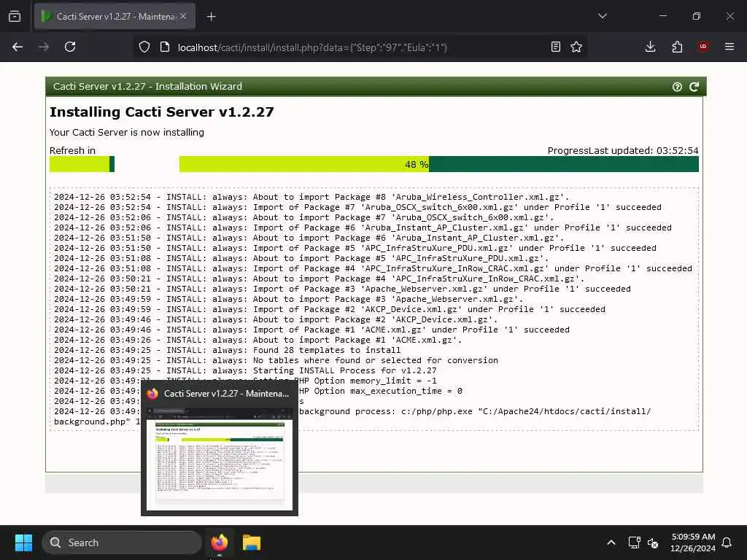
Task: Click the Firefox taskbar icon
Action: tap(220, 542)
